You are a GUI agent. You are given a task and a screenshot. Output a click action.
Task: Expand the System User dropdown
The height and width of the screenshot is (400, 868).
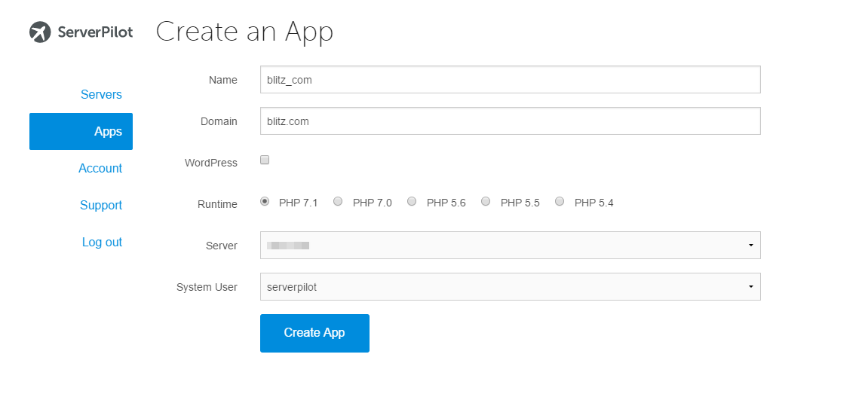point(510,287)
